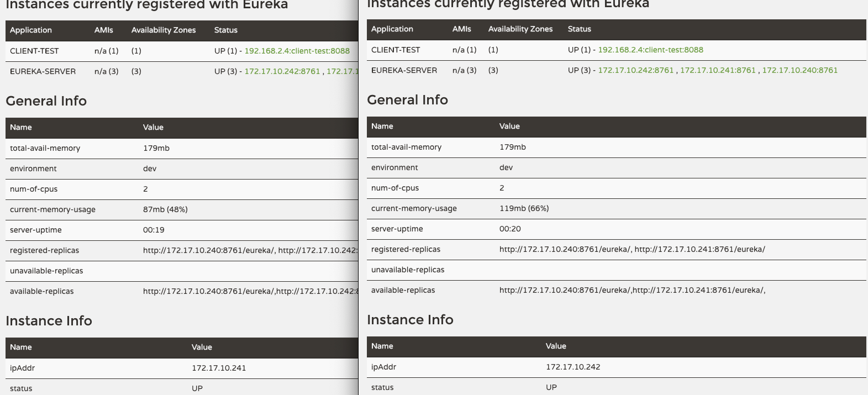Click unavailable-replicas label in left window
Viewport: 868px width, 395px height.
(x=46, y=271)
